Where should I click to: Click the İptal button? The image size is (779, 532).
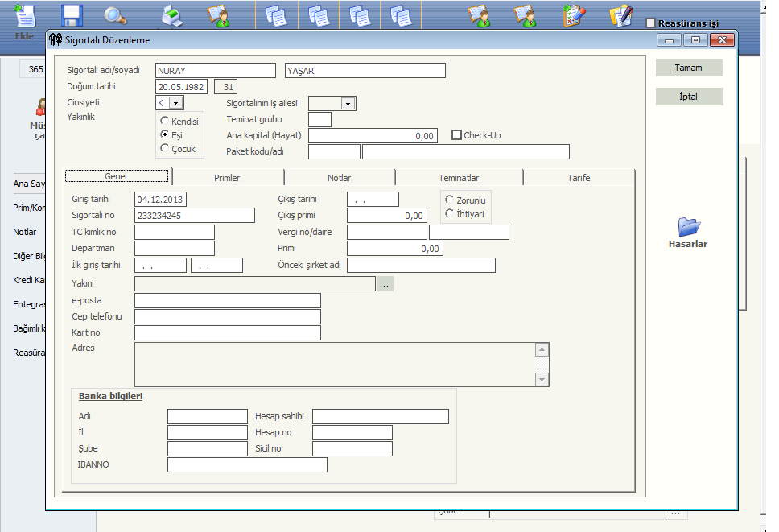click(689, 97)
